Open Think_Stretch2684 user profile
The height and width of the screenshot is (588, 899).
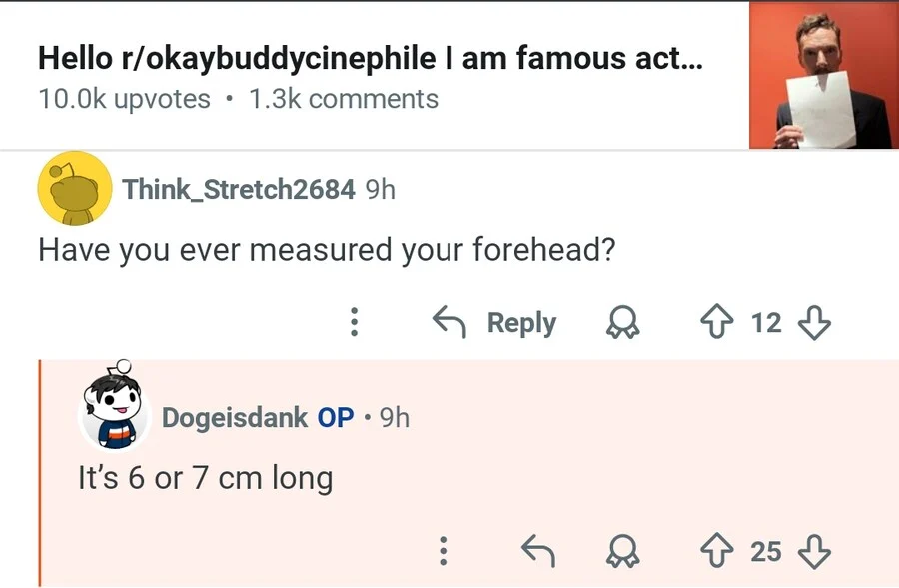pos(238,189)
